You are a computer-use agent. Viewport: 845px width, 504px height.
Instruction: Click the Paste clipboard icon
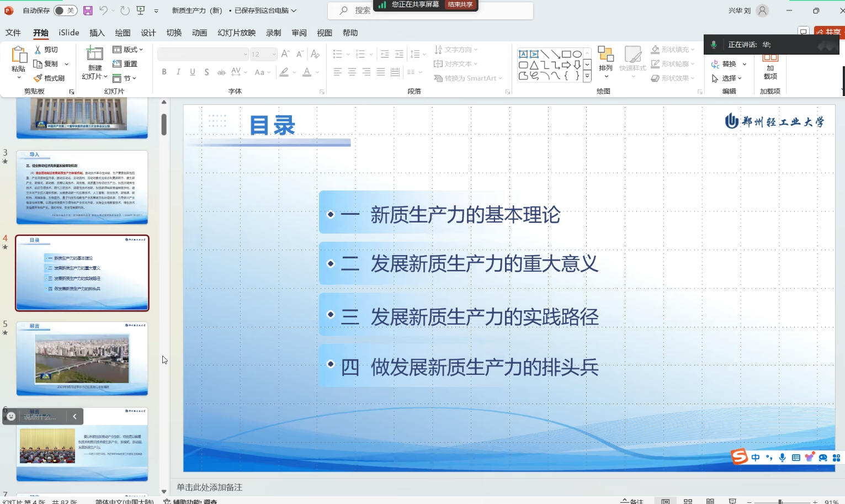tap(18, 55)
